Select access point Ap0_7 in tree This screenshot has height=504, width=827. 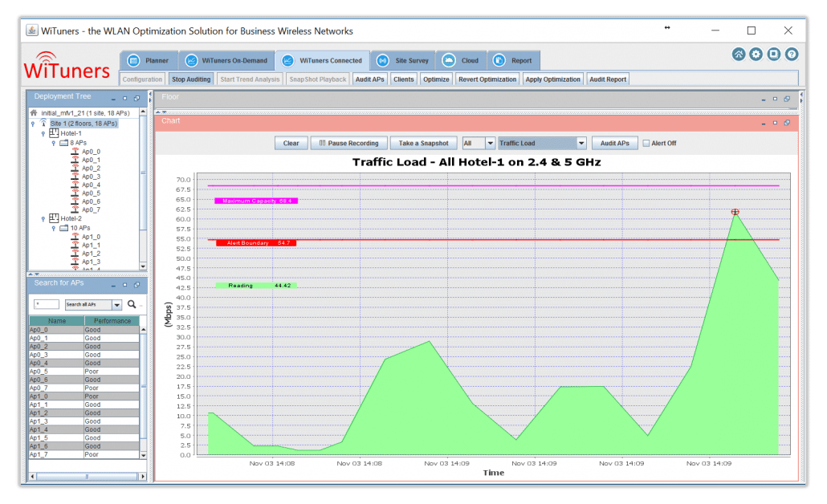click(x=90, y=209)
